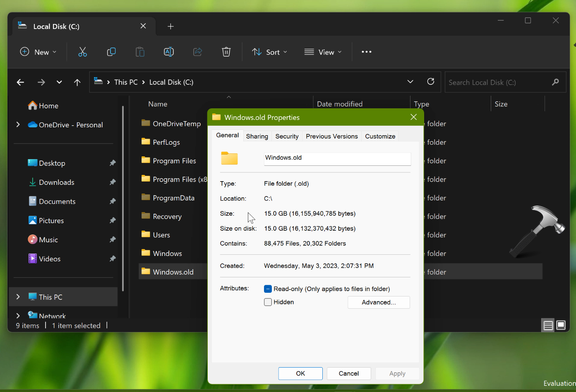Click the Paste clipboard icon
This screenshot has width=576, height=392.
click(140, 52)
